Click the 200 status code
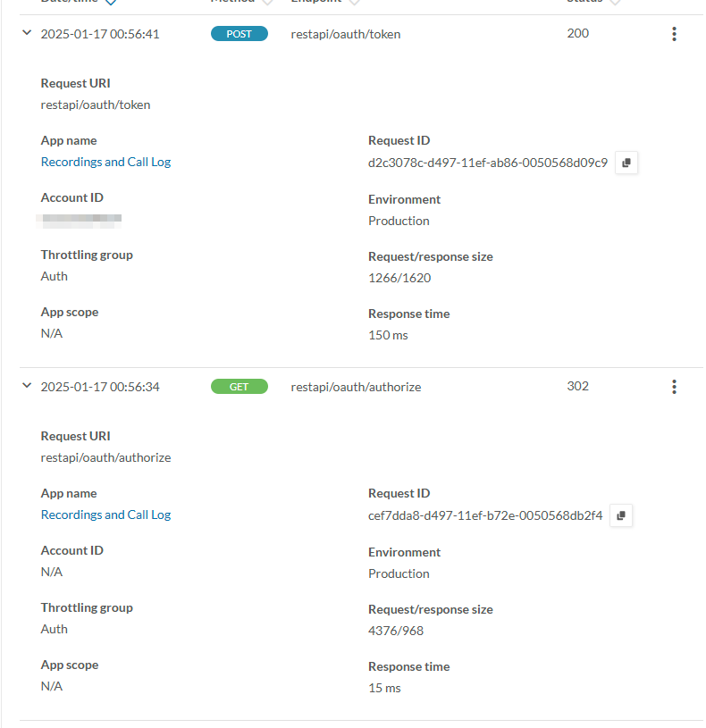Image resolution: width=706 pixels, height=728 pixels. click(x=577, y=33)
